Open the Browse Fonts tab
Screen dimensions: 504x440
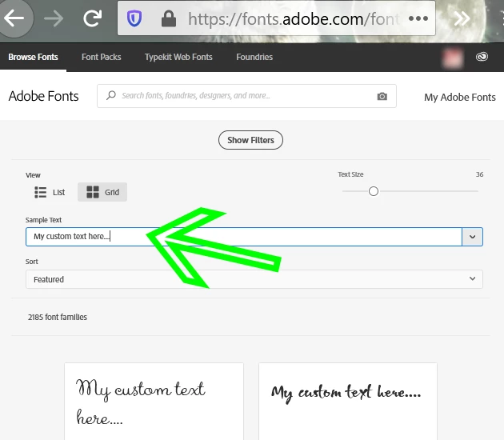[x=33, y=58]
